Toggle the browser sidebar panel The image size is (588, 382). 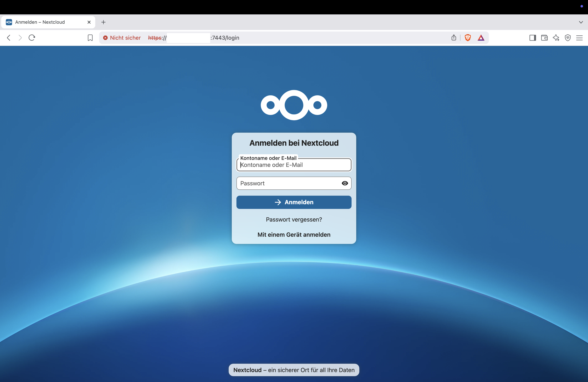pyautogui.click(x=533, y=38)
